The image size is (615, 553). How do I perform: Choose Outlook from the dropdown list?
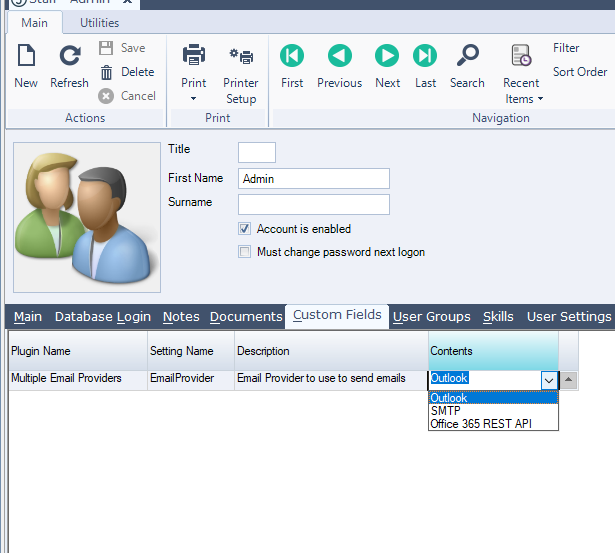click(493, 398)
